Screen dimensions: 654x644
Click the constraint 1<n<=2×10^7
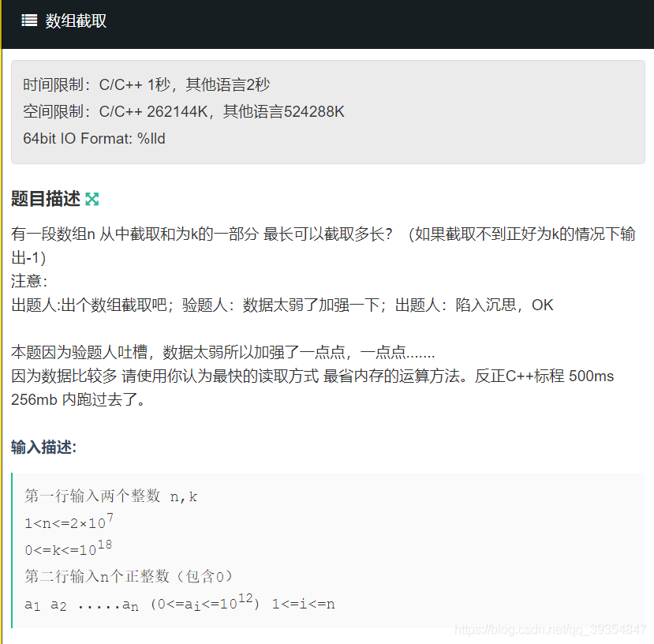[69, 522]
